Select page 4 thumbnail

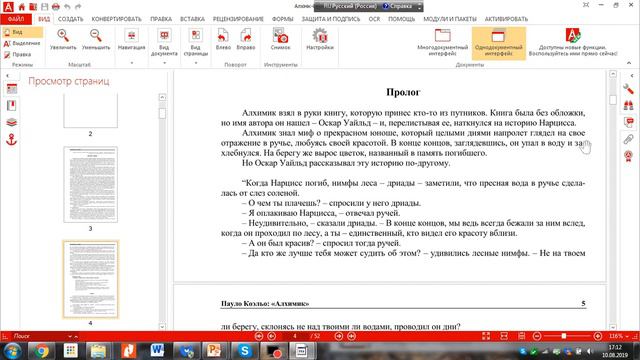tap(91, 279)
